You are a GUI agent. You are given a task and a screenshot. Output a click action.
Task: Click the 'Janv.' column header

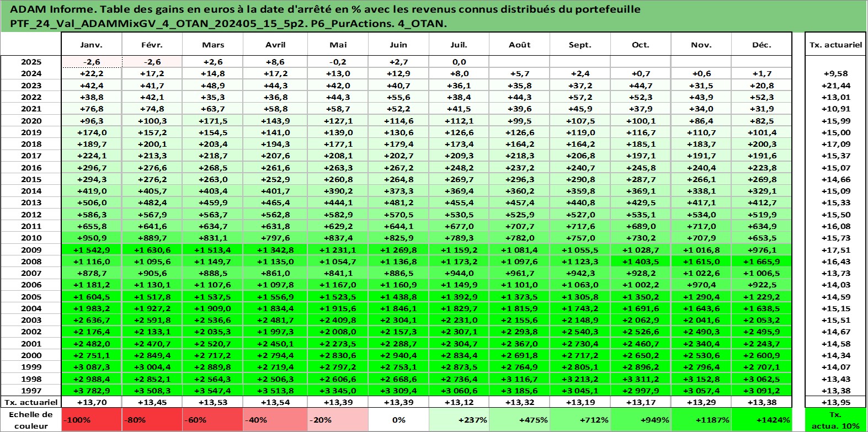pyautogui.click(x=92, y=45)
